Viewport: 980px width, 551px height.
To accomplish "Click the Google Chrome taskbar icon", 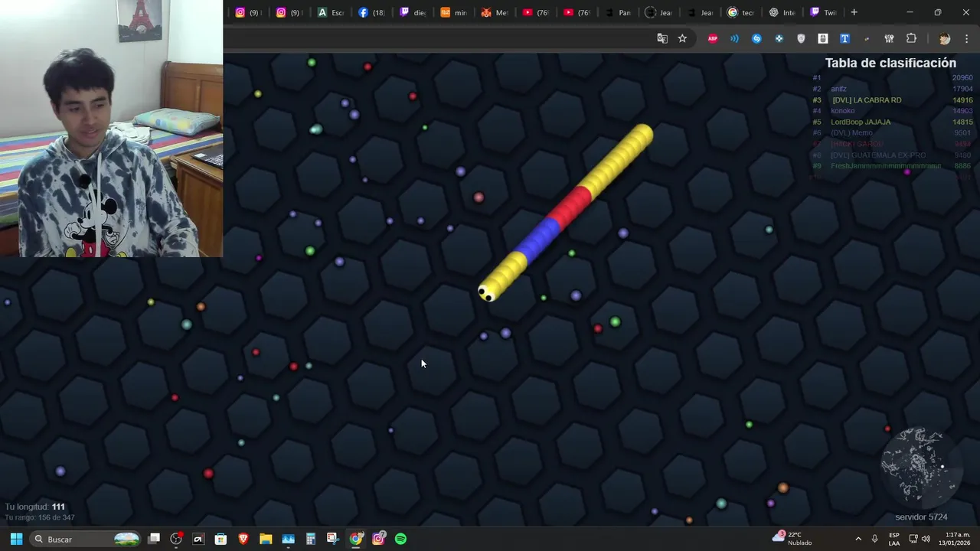I will pyautogui.click(x=356, y=539).
